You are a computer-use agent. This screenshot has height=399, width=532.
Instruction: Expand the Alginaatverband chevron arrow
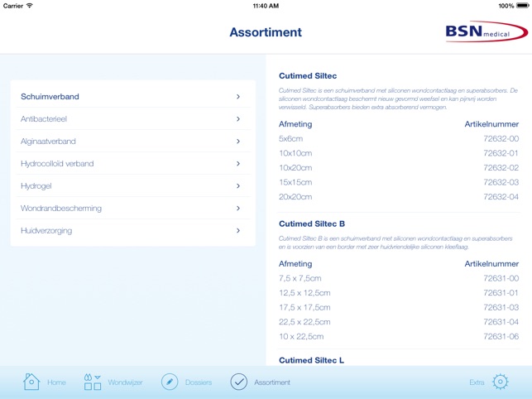coord(238,142)
